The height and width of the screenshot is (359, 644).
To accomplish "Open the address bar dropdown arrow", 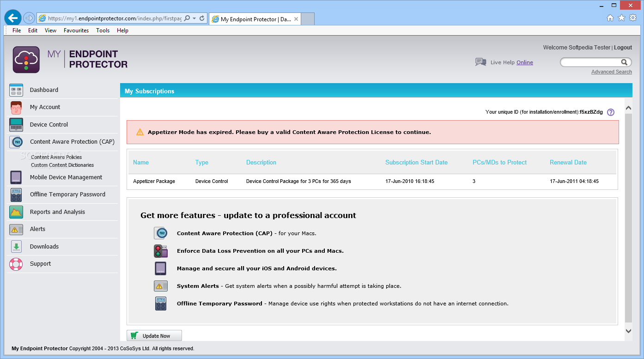I will (x=194, y=18).
